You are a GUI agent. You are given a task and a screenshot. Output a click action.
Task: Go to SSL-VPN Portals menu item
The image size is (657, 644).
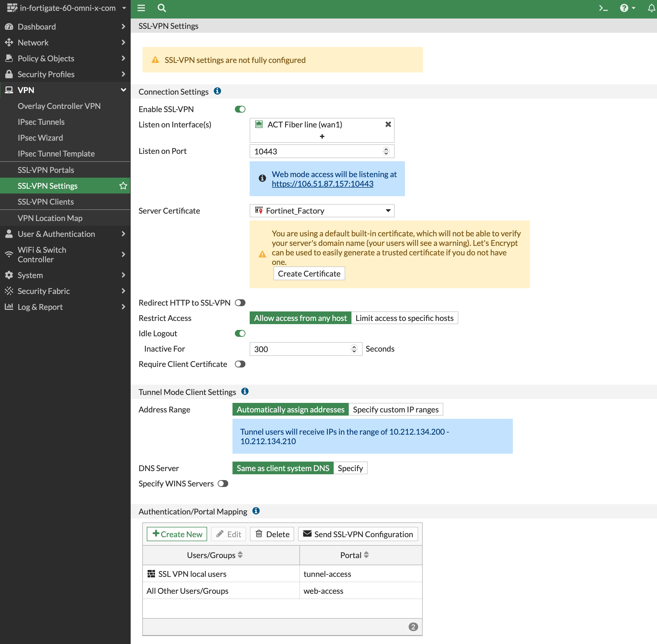point(46,170)
